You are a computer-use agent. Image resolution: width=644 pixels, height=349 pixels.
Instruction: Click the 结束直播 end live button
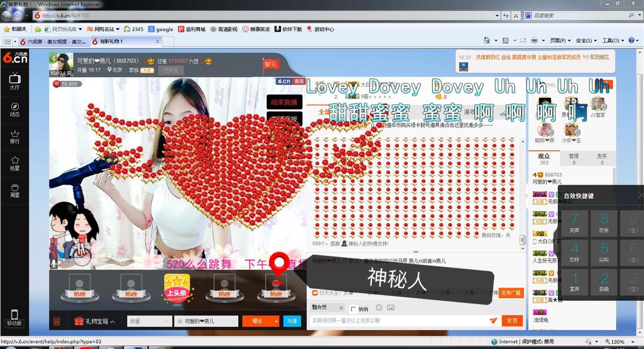[284, 102]
